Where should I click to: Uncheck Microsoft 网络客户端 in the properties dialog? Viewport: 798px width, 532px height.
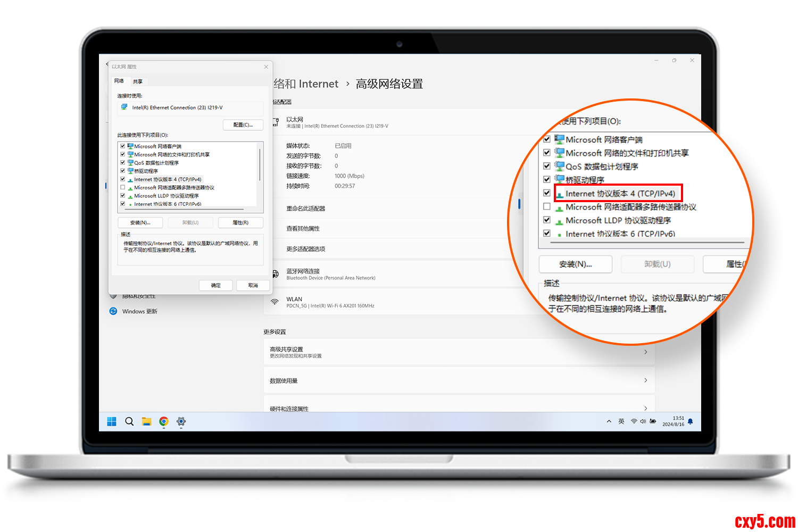click(123, 146)
